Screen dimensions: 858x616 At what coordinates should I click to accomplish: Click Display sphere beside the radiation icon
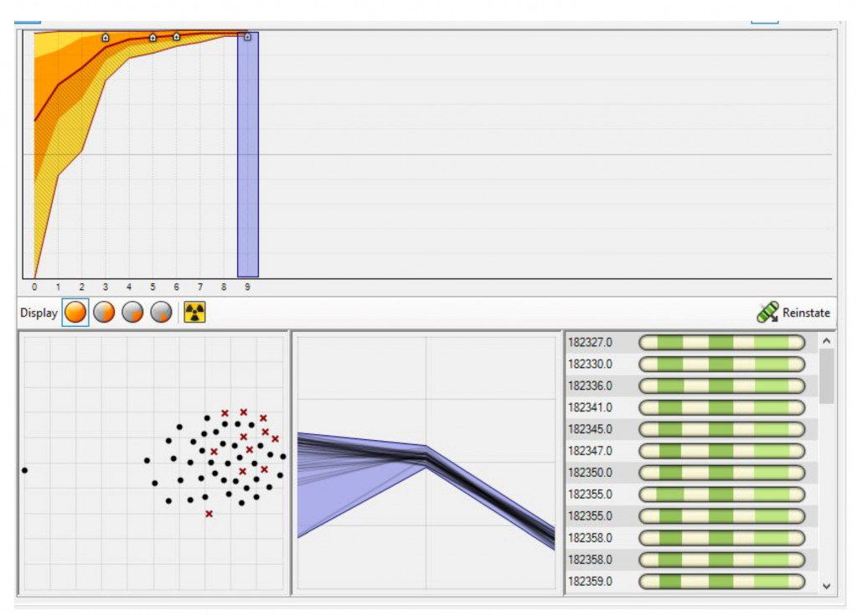pyautogui.click(x=162, y=313)
